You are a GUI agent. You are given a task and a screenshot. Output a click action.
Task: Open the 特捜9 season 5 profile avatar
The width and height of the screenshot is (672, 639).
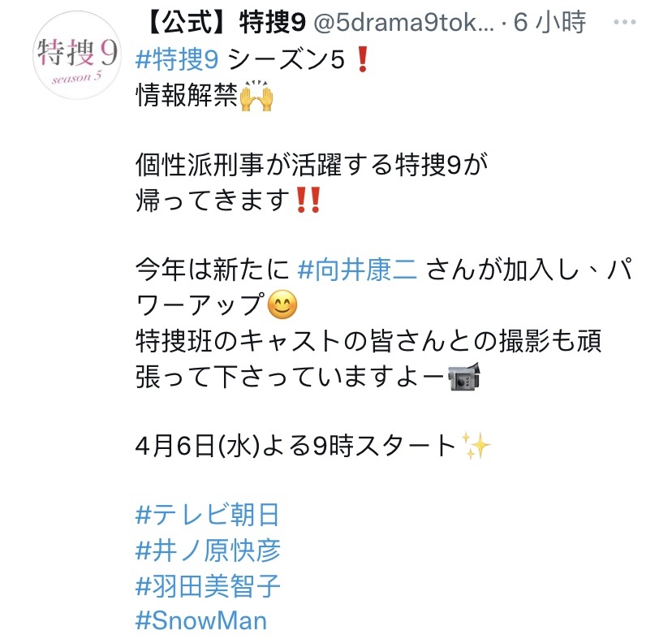(77, 56)
